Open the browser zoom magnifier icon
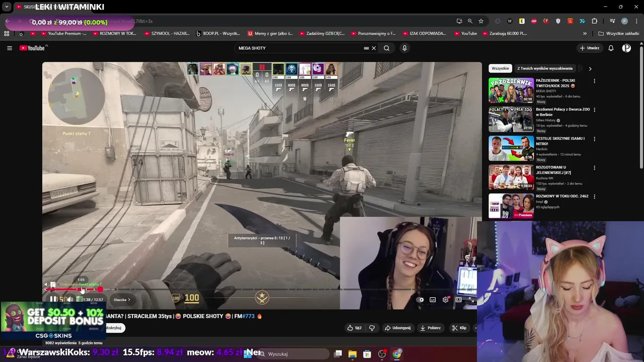 [x=470, y=21]
